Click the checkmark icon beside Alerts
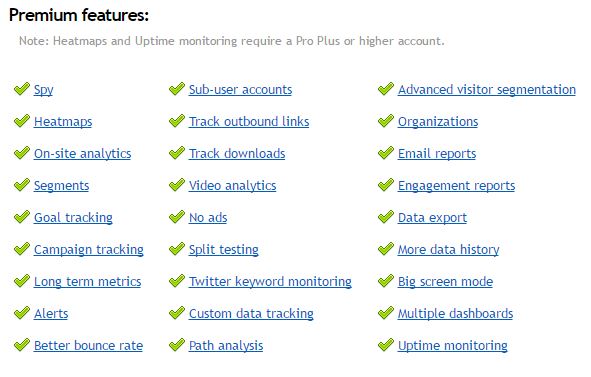 (22, 313)
